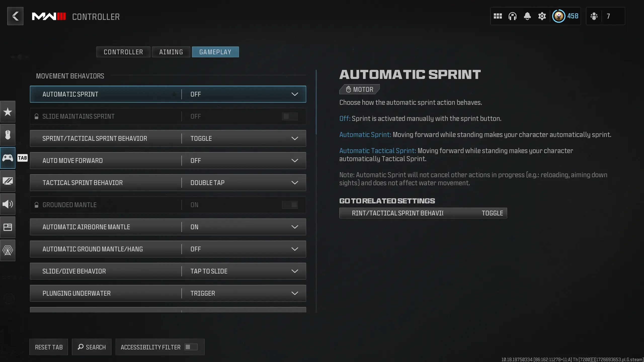The image size is (644, 362).
Task: Open the notifications panel icon
Action: (x=527, y=16)
